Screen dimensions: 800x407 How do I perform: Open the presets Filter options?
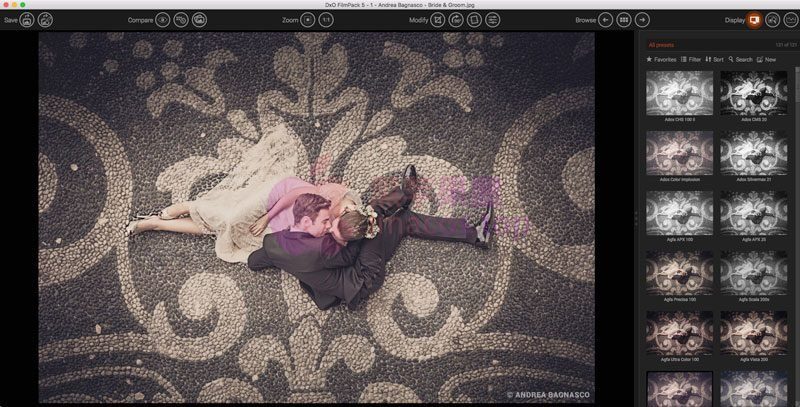pos(691,60)
